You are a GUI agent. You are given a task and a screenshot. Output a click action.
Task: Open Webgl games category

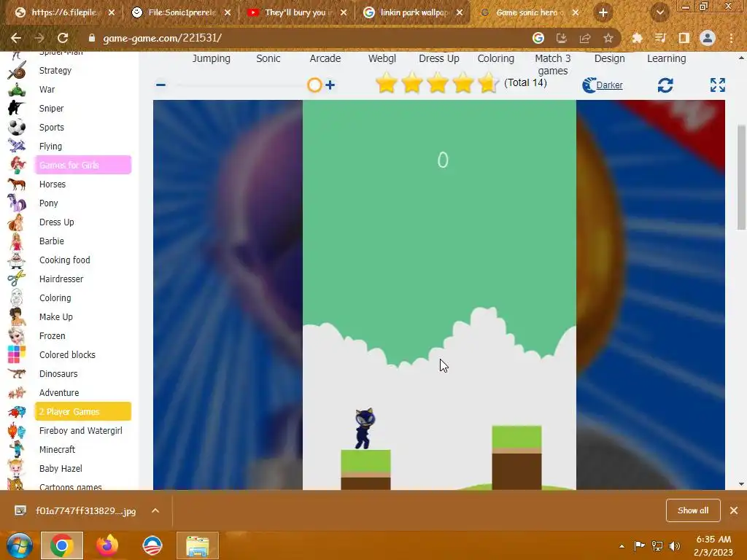point(382,58)
